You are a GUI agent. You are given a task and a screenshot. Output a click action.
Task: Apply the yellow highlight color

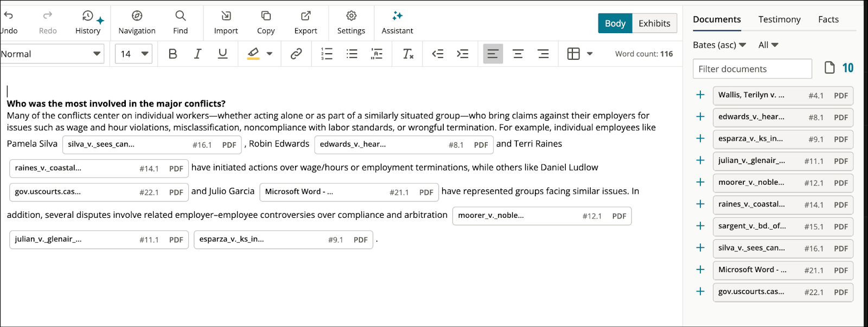253,54
